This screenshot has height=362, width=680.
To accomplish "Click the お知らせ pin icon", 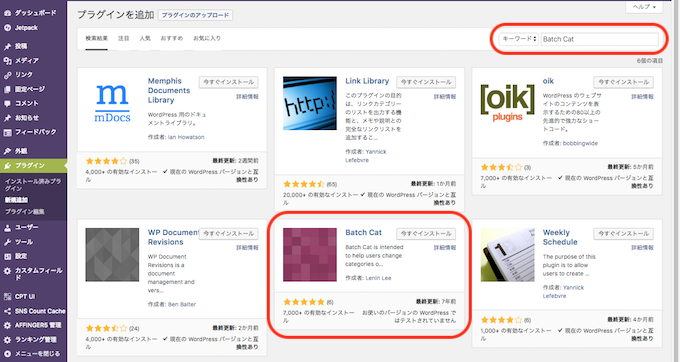I will pos(7,118).
